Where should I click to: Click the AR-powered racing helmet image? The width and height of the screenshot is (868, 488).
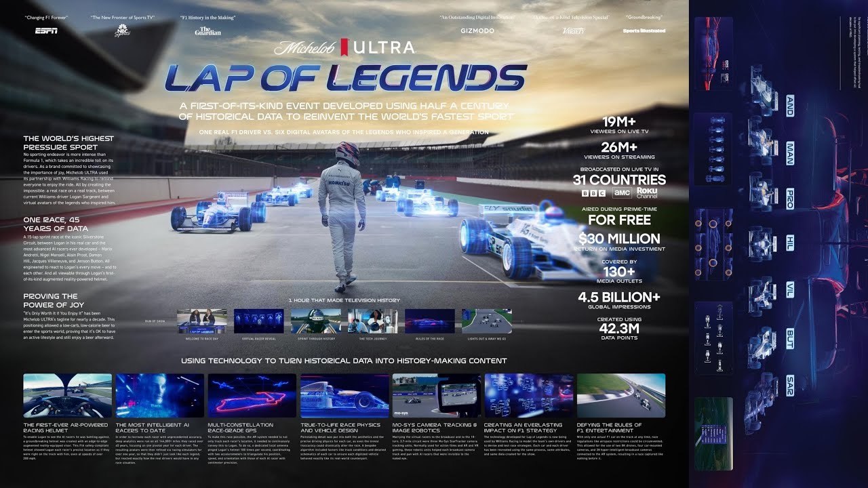pyautogui.click(x=68, y=395)
